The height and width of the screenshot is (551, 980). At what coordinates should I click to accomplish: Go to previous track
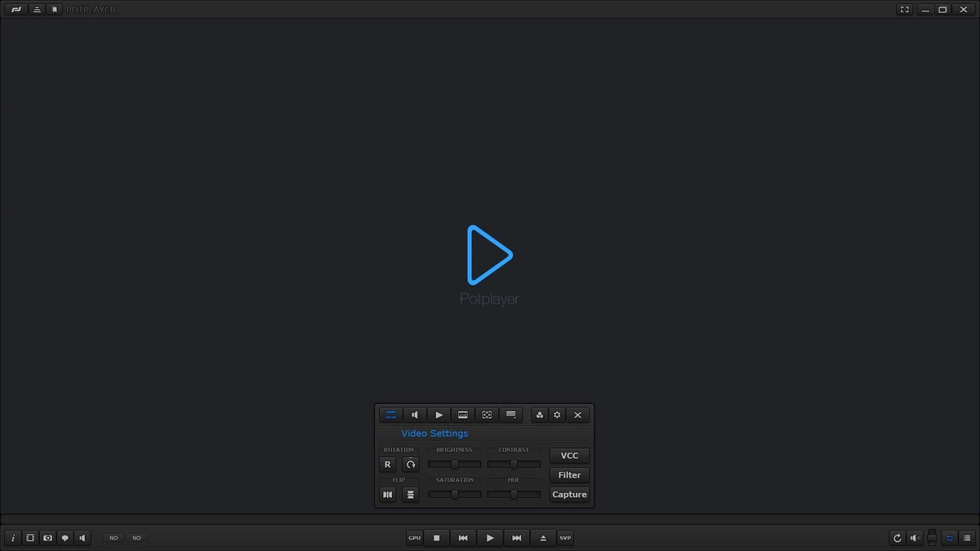click(x=463, y=538)
